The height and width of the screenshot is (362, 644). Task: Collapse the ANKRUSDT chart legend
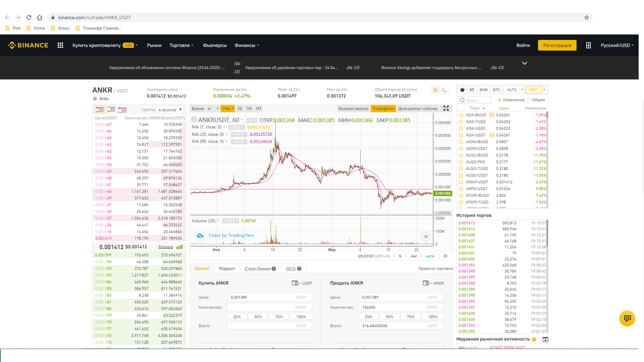195,120
